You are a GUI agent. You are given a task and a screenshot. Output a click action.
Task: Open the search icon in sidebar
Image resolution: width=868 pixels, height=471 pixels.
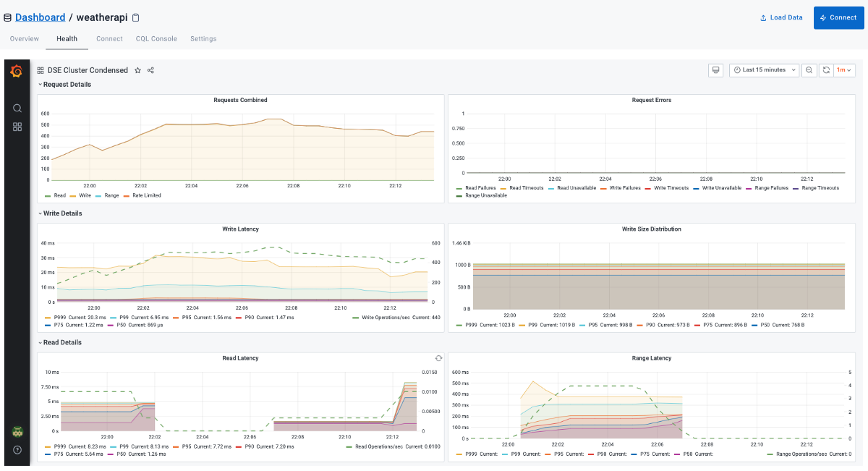point(17,109)
